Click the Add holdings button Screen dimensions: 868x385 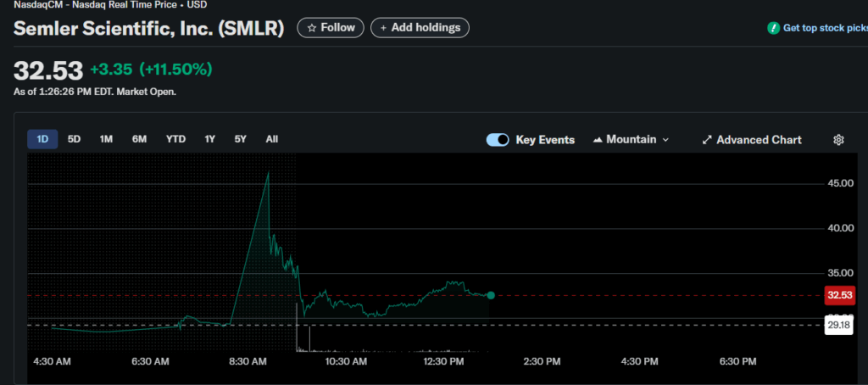[420, 28]
